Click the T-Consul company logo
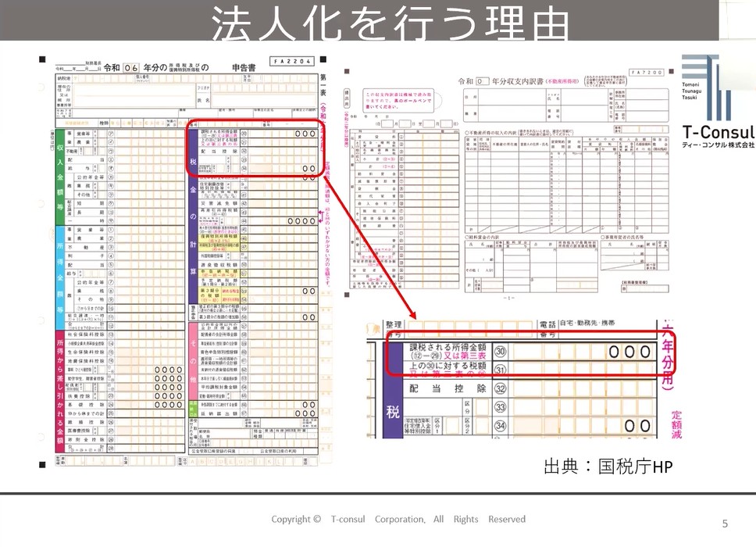756x547 pixels. point(716,102)
